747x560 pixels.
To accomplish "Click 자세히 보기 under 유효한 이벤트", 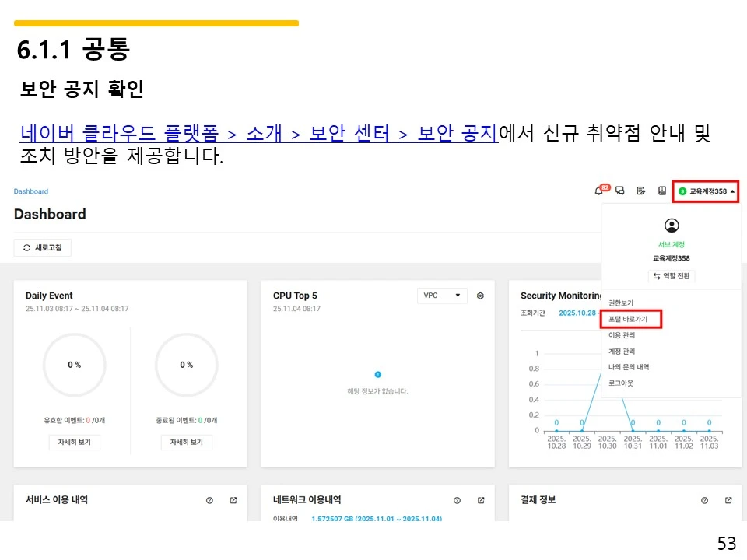I will (x=74, y=441).
